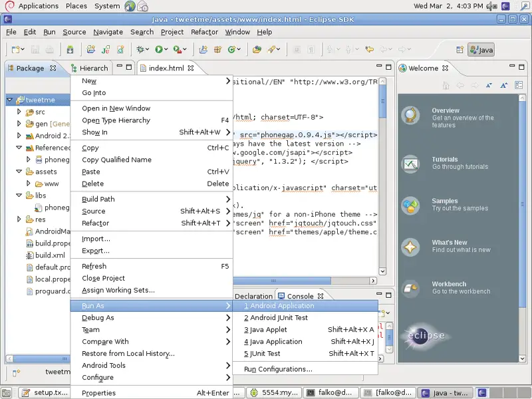Click the green Run toolbar icon
This screenshot has width=532, height=399.
(x=158, y=49)
